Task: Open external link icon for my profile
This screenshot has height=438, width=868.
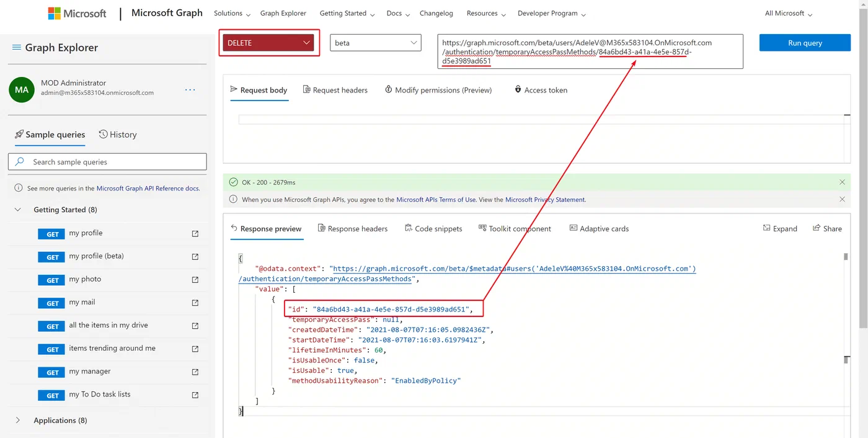Action: pos(195,234)
